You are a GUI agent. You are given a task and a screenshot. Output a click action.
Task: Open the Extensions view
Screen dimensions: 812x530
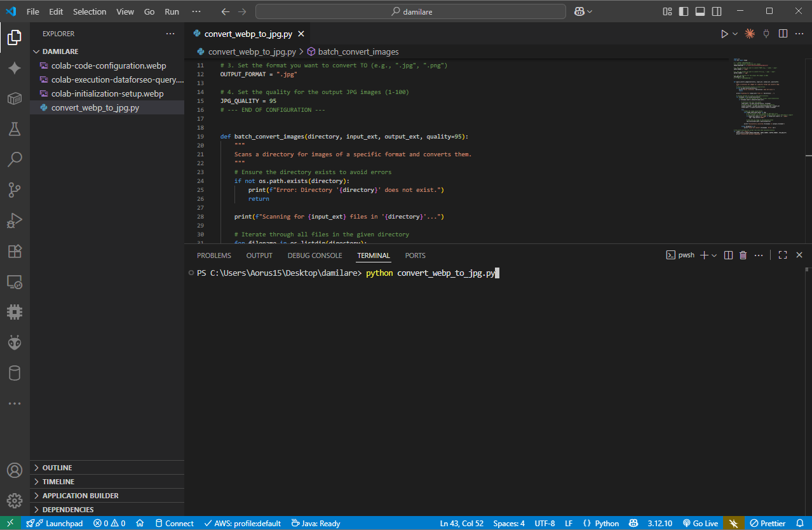tap(14, 251)
